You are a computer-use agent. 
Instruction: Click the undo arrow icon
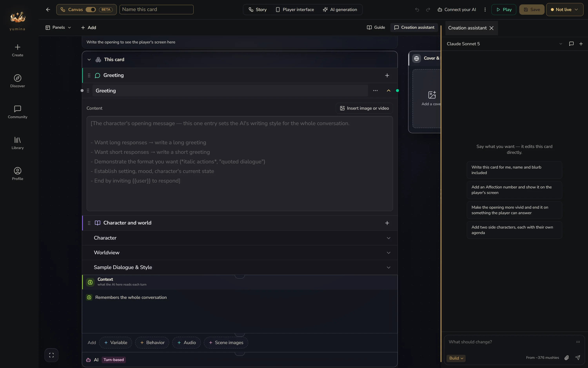[x=417, y=9]
